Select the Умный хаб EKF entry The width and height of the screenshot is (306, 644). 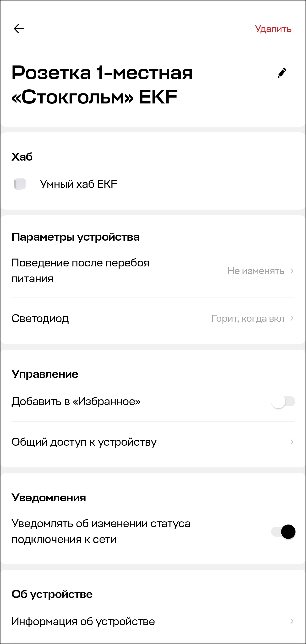point(79,184)
